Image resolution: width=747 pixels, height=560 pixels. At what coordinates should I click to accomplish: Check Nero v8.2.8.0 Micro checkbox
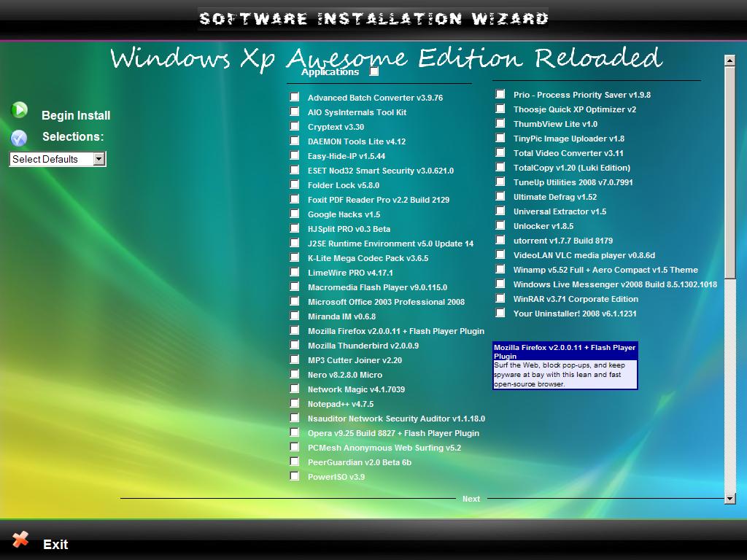[295, 374]
